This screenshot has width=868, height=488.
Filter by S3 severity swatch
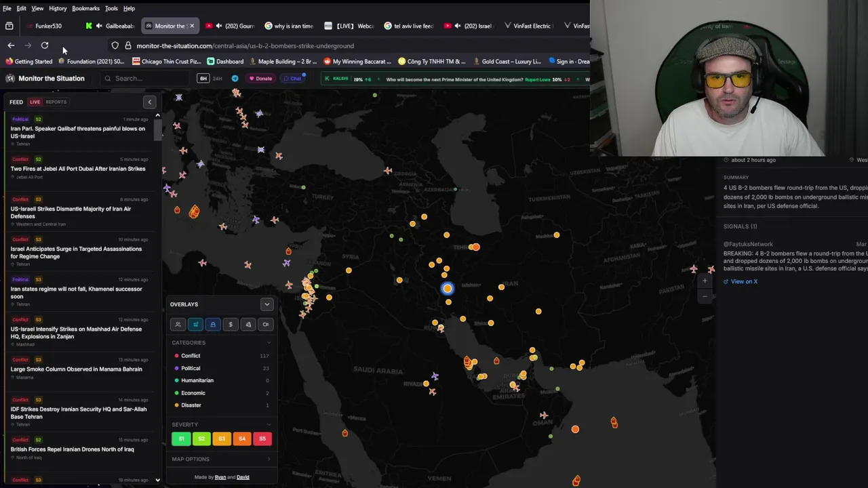click(222, 439)
